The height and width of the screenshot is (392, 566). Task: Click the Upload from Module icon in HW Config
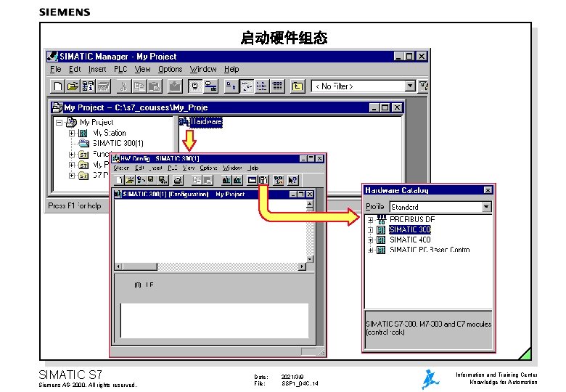[x=237, y=180]
